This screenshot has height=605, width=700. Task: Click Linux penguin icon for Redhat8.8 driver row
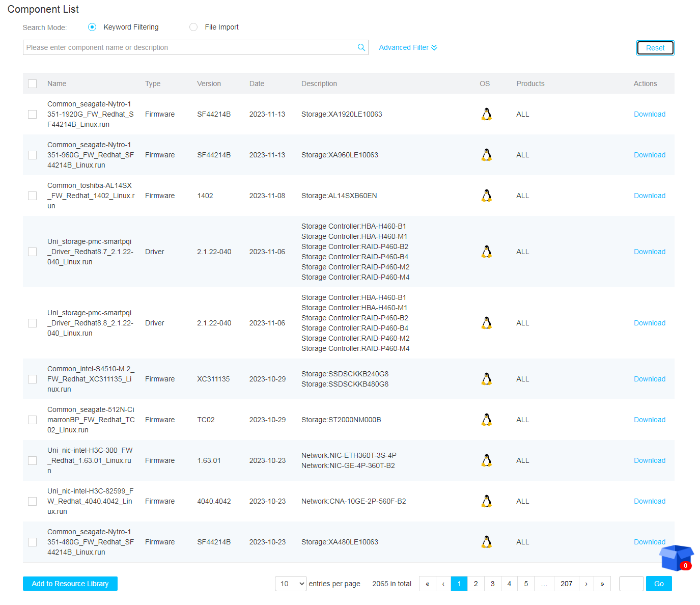487,323
